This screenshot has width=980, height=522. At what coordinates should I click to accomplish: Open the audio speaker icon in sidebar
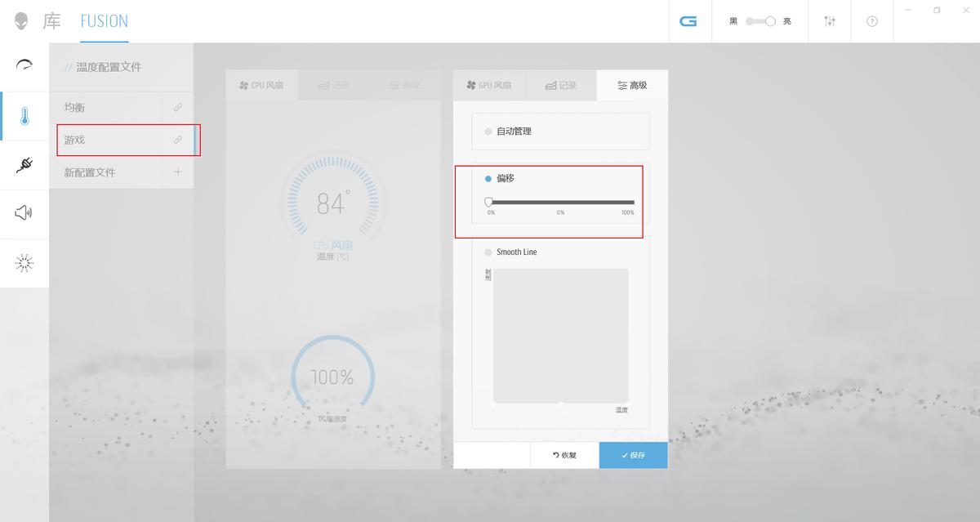24,212
